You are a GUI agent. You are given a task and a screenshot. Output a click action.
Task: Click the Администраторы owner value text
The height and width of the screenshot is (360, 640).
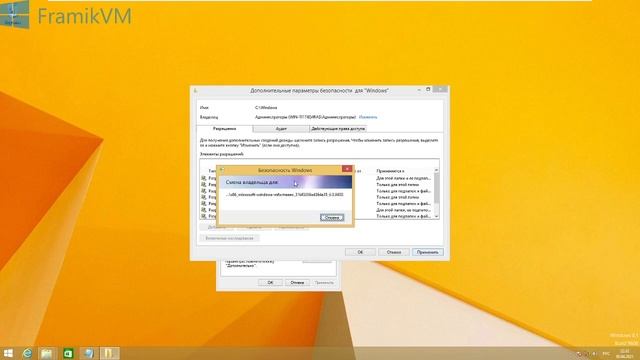click(305, 117)
